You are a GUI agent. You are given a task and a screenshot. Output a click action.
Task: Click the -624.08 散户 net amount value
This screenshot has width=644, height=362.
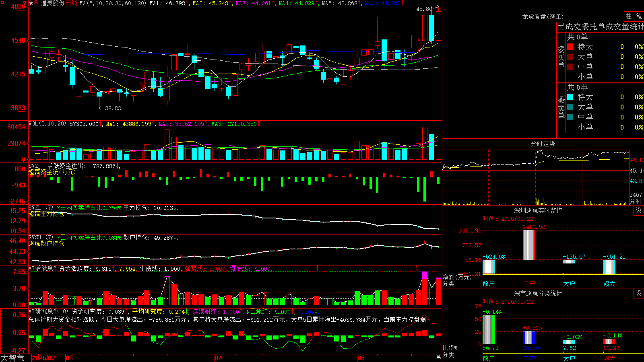(x=494, y=257)
